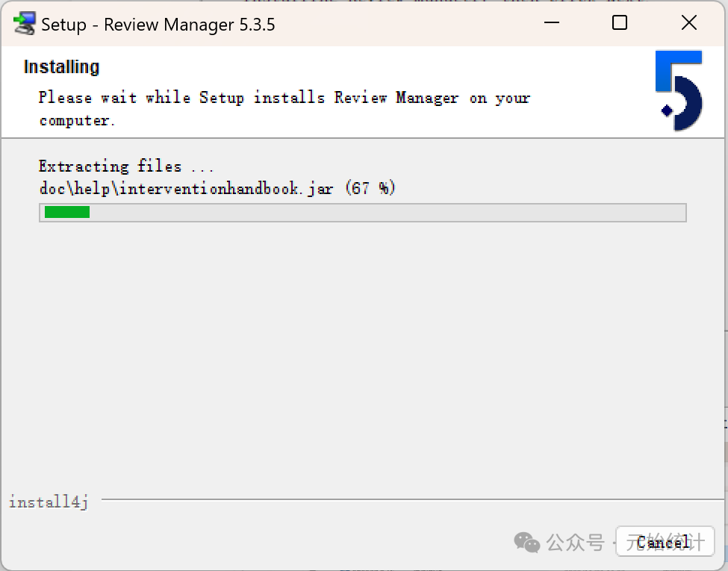Viewport: 728px width, 571px height.
Task: Click the unfilled gray portion of progress bar
Action: (388, 213)
